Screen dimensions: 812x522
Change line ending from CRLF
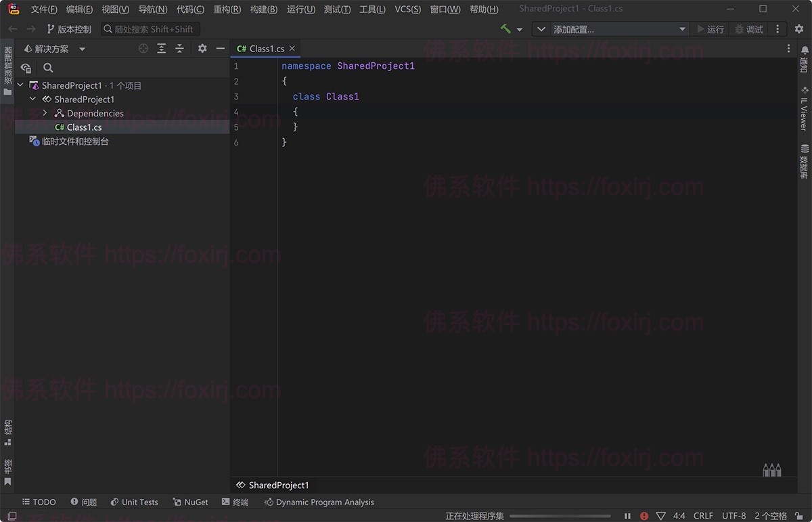703,515
